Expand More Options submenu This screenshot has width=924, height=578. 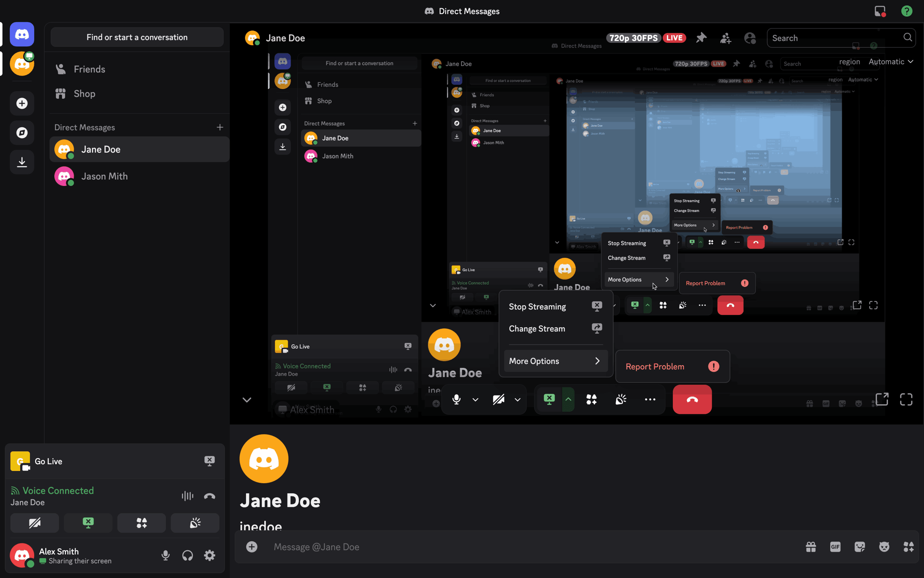(x=556, y=361)
